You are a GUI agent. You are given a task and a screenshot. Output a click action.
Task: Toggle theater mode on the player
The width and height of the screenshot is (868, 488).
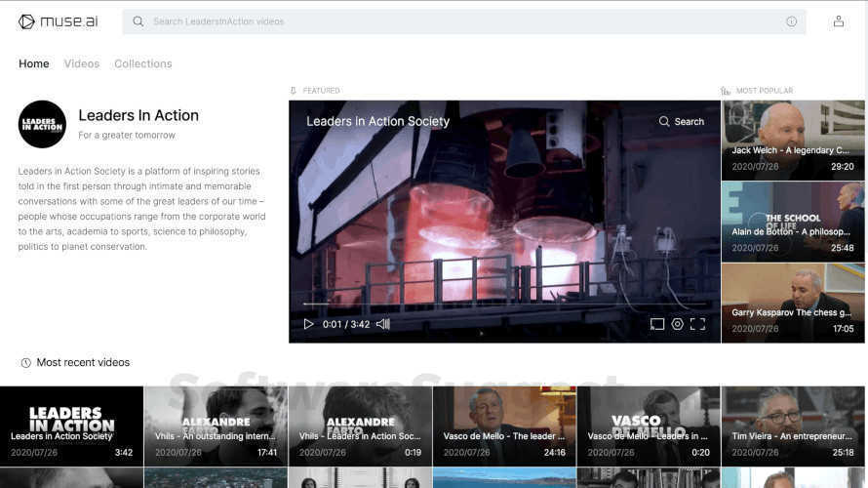657,324
